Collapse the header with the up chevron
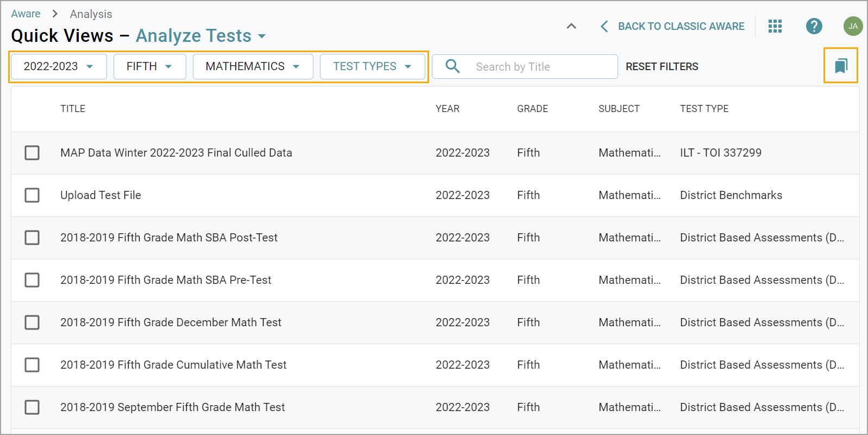The image size is (868, 435). pyautogui.click(x=571, y=26)
